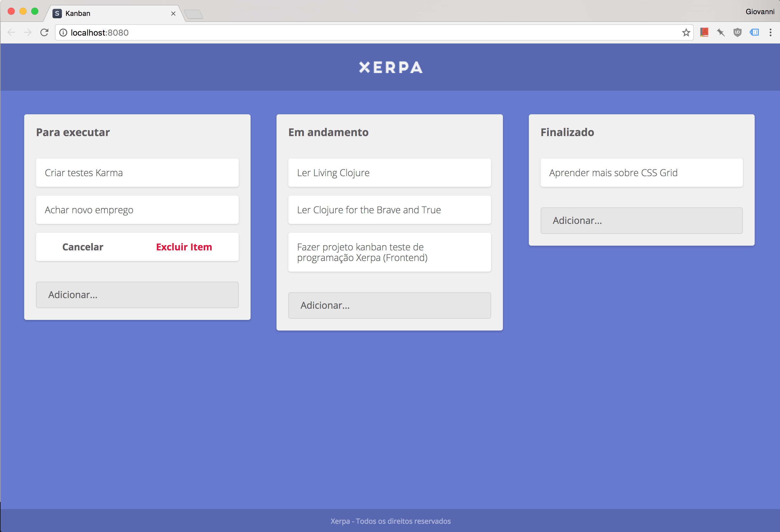Viewport: 780px width, 532px height.
Task: Click the browser back arrow
Action: click(11, 32)
